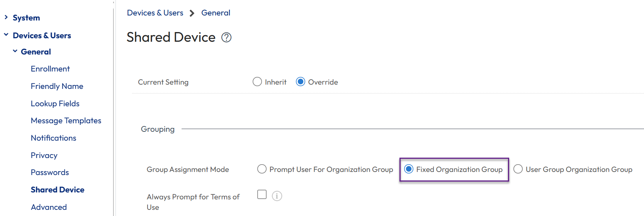Choose User Group Organization Group option
The width and height of the screenshot is (644, 216).
[x=518, y=169]
